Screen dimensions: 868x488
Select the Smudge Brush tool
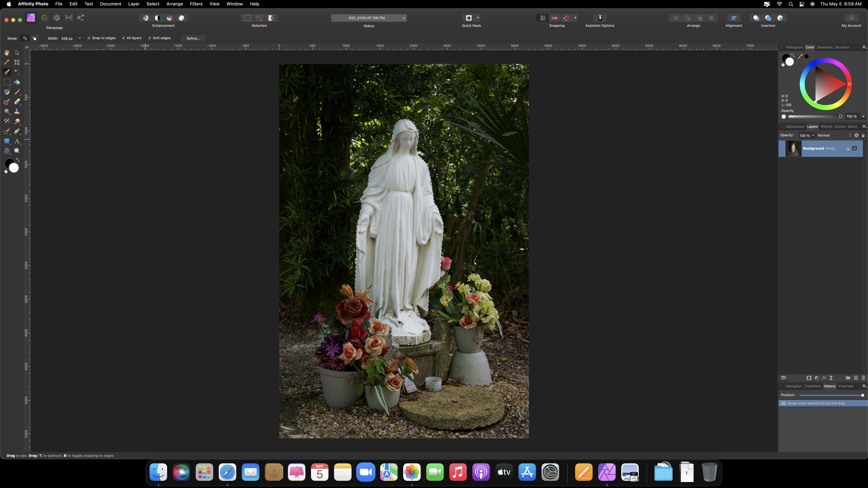click(17, 121)
